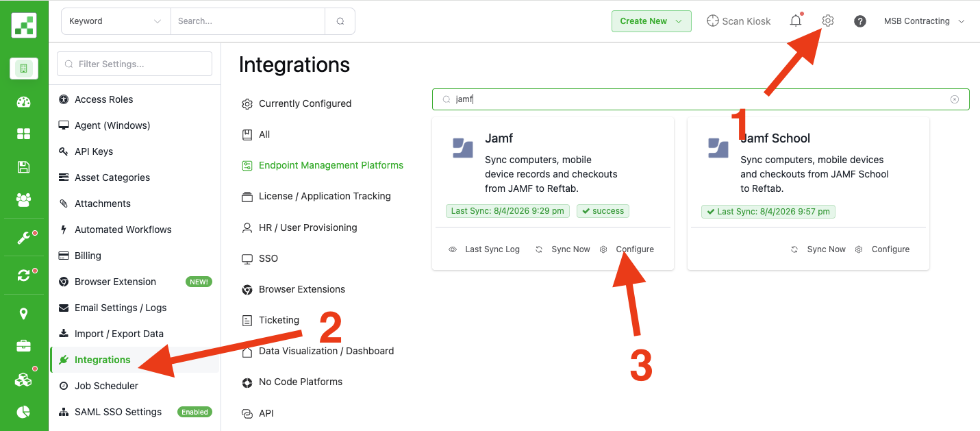Open the location pin sidebar icon
This screenshot has width=980, height=431.
(24, 314)
